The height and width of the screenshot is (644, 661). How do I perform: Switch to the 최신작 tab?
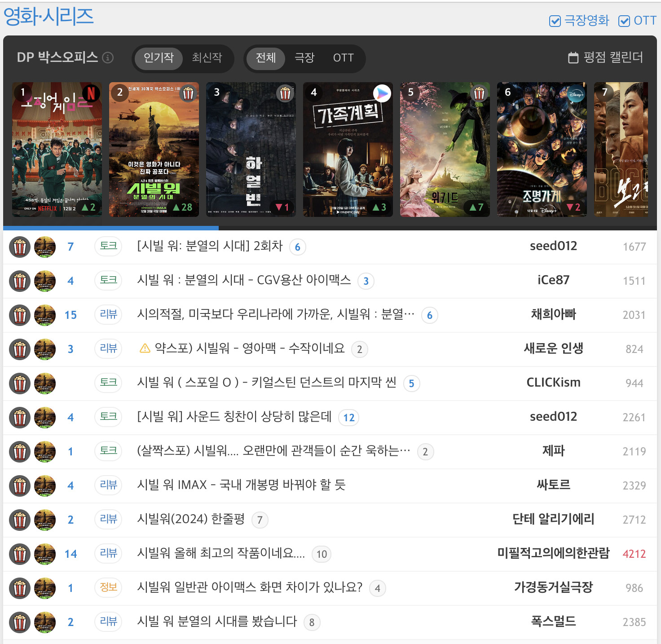click(x=207, y=58)
